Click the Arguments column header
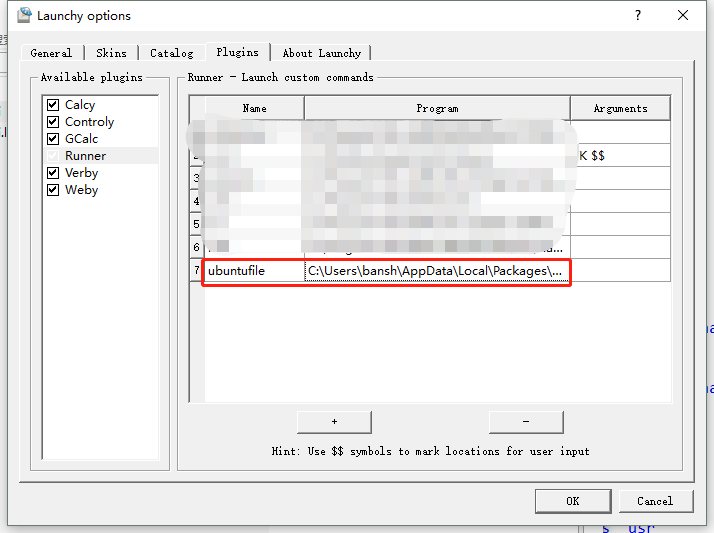The width and height of the screenshot is (714, 533). click(x=620, y=108)
